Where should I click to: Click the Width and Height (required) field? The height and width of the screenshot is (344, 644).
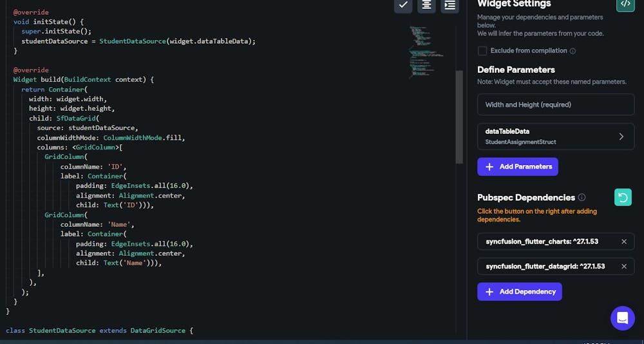(556, 104)
